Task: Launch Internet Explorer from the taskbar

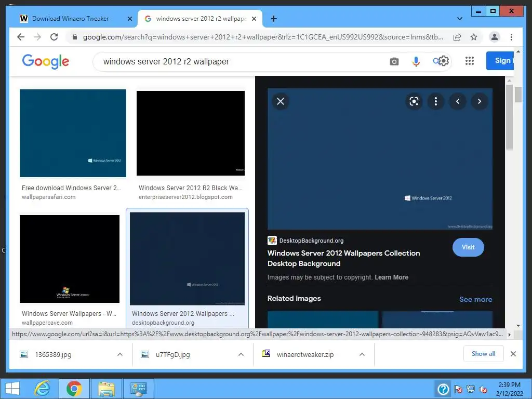Action: pyautogui.click(x=43, y=389)
